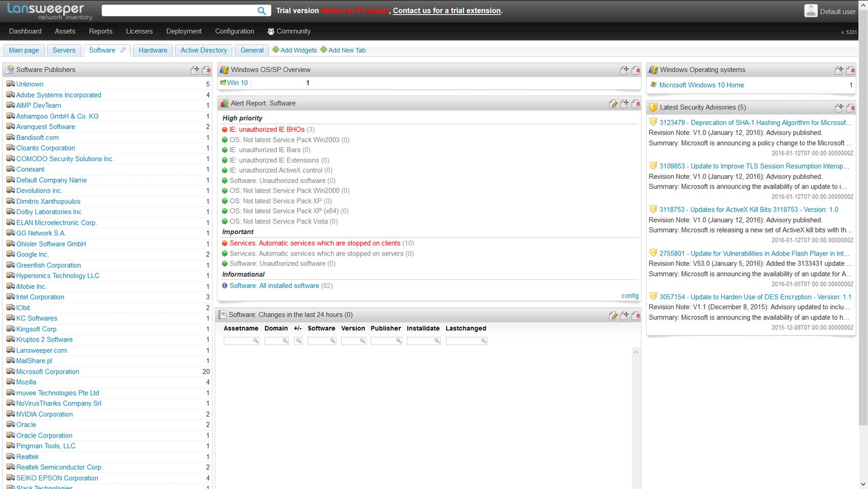Screen dimensions: 868x489
Task: Open the Dashboard menu
Action: coord(25,31)
